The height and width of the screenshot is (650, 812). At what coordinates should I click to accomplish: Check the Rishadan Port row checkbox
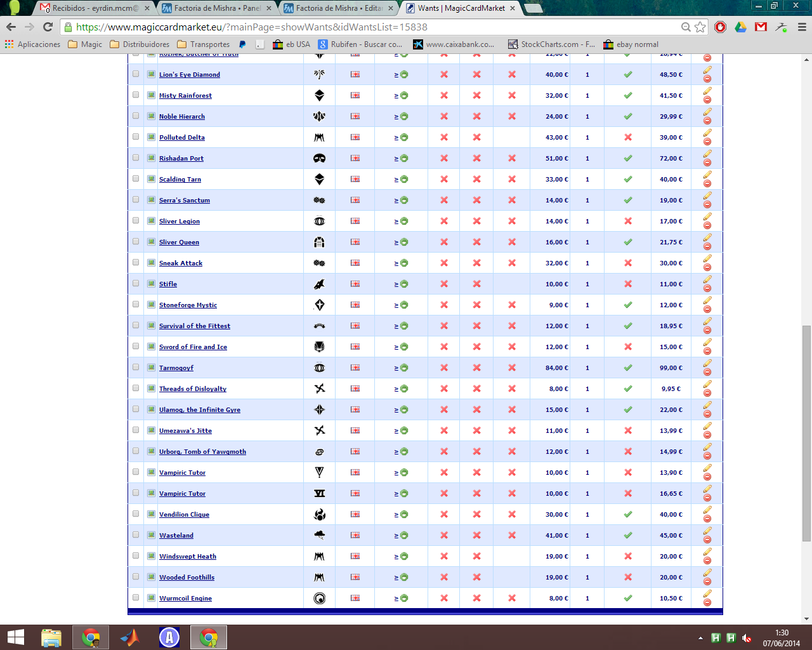click(136, 157)
